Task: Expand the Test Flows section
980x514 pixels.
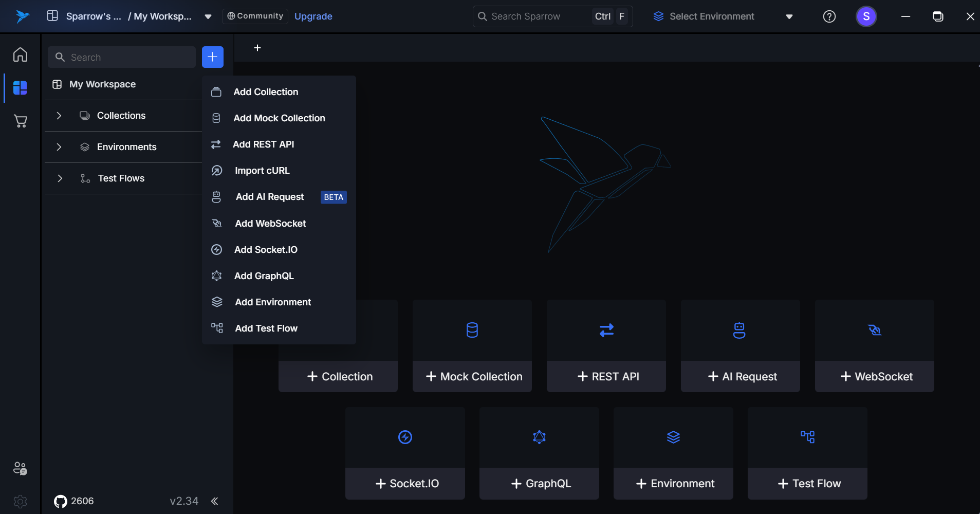Action: 60,178
